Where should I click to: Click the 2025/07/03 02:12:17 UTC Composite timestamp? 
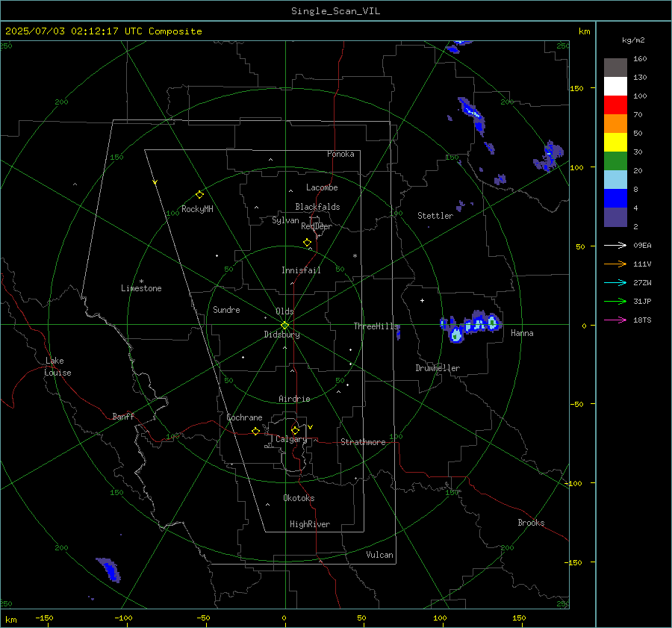click(x=103, y=31)
